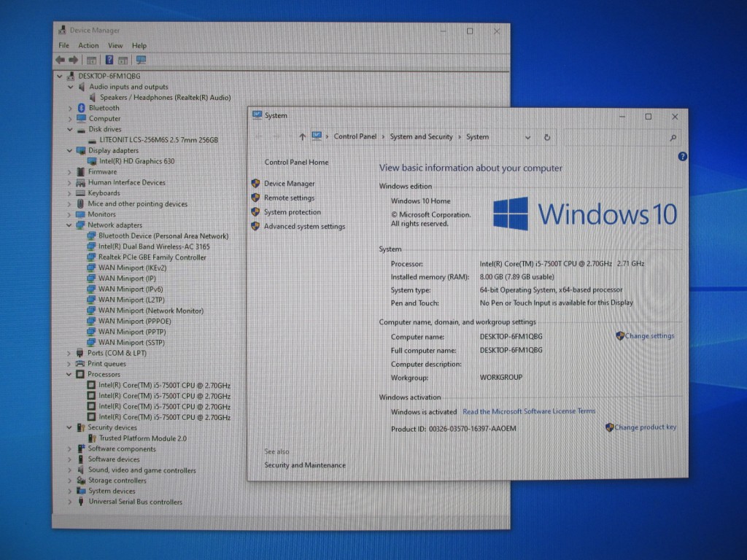The image size is (747, 560).
Task: Select the Keyboards category
Action: [104, 193]
